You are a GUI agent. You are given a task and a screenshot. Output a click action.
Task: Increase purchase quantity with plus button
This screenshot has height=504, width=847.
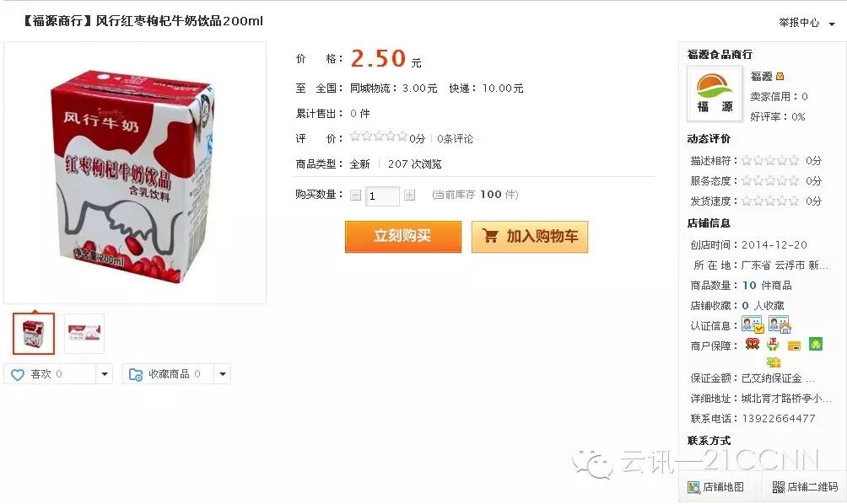click(x=409, y=196)
